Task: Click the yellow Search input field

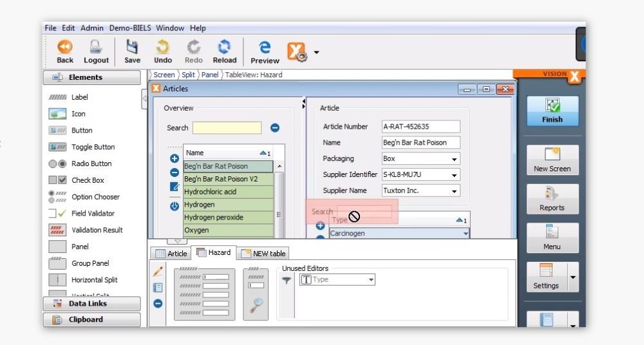Action: (227, 128)
